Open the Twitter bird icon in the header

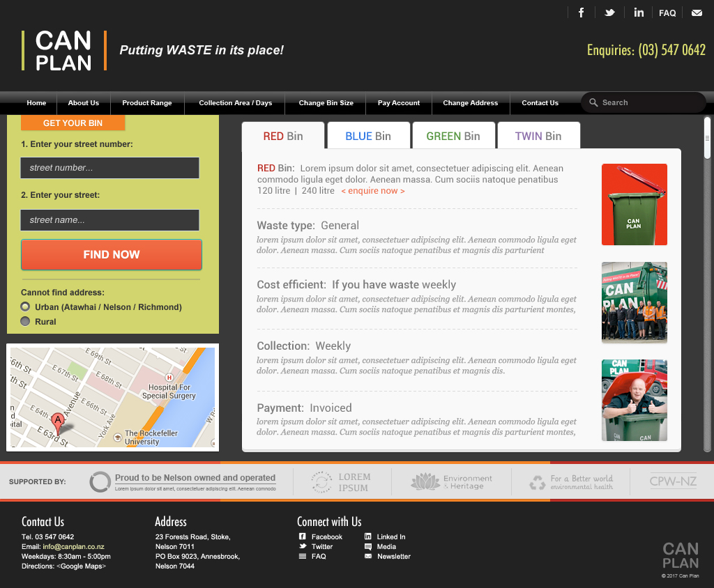(x=609, y=13)
